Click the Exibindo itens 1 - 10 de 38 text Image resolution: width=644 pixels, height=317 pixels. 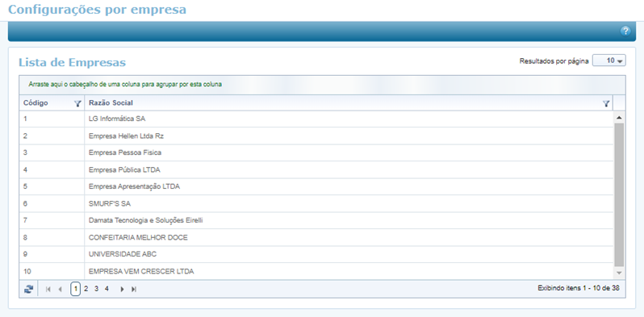tap(579, 288)
